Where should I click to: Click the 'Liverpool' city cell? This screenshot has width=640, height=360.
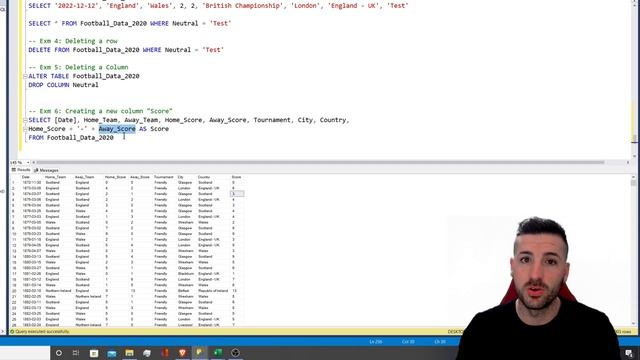pyautogui.click(x=186, y=325)
